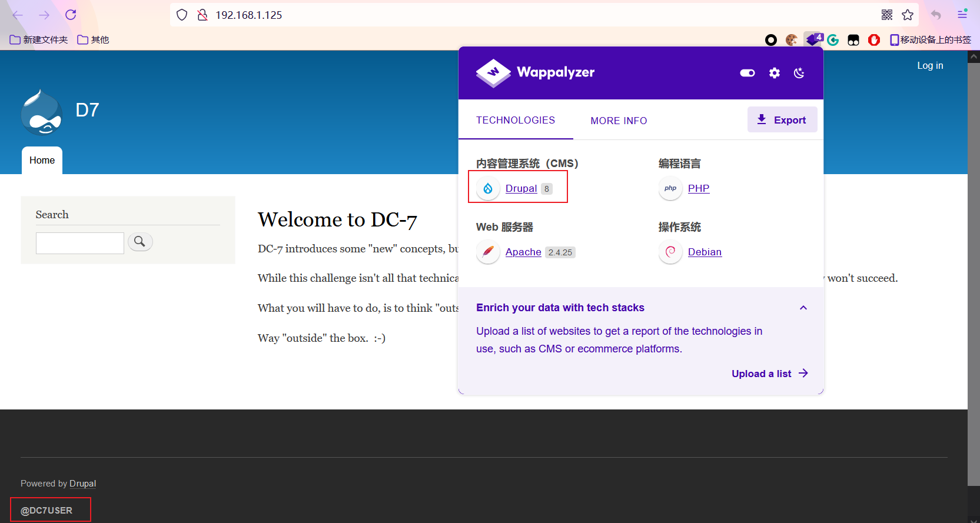Open the QR code icon in address bar
The width and height of the screenshot is (980, 523).
tap(887, 15)
